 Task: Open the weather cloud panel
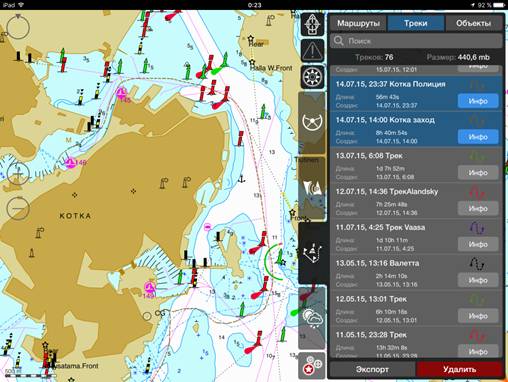(x=312, y=317)
